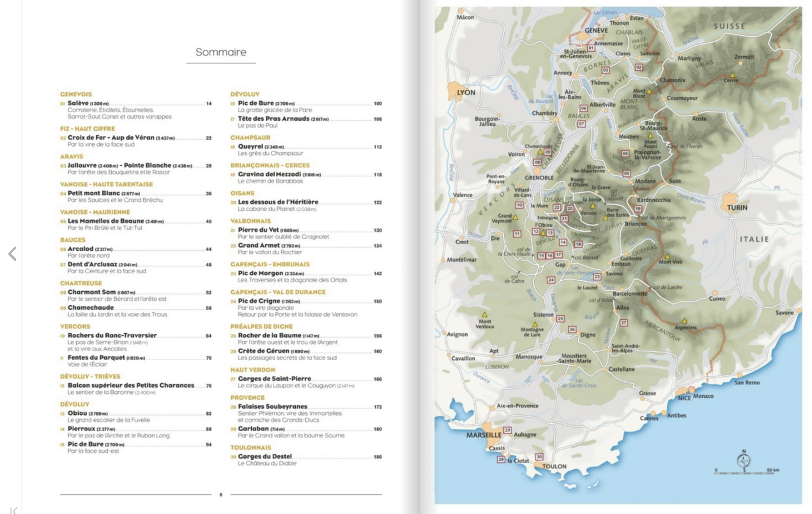Open the Pic de Morgon entry
This screenshot has width=812, height=514.
pyautogui.click(x=260, y=273)
